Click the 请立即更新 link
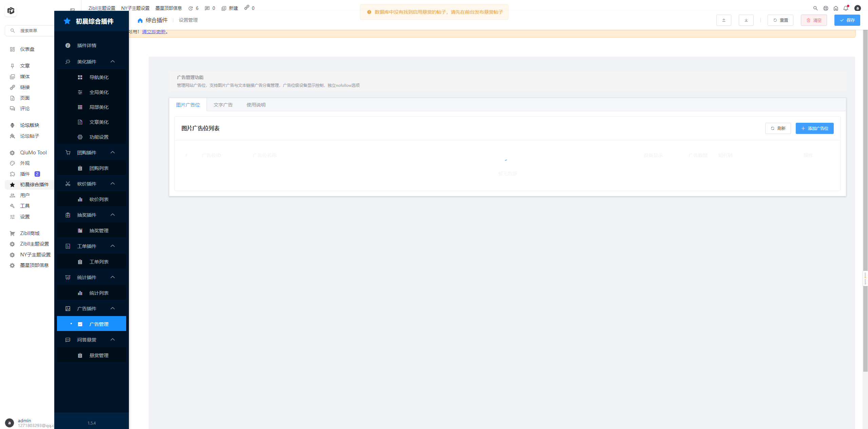Image resolution: width=868 pixels, height=429 pixels. point(154,32)
